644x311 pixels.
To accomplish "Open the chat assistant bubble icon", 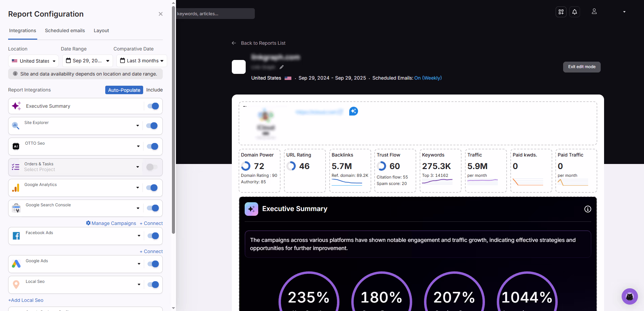I will (629, 296).
